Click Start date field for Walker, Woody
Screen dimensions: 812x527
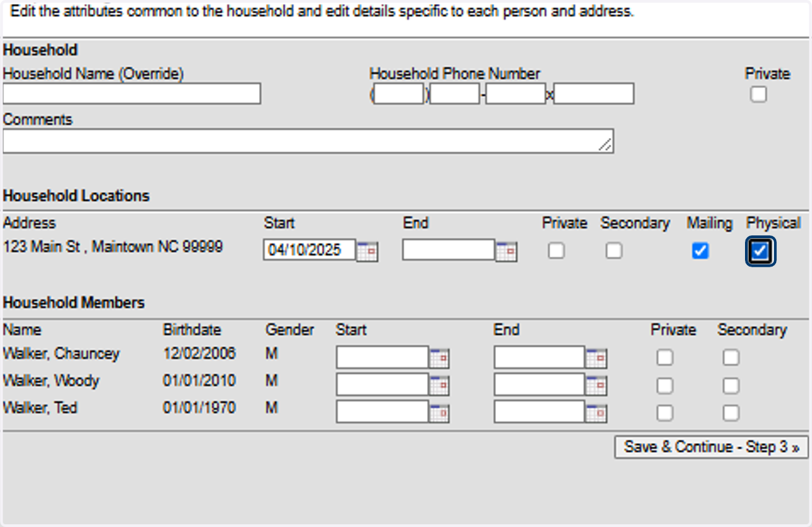382,384
